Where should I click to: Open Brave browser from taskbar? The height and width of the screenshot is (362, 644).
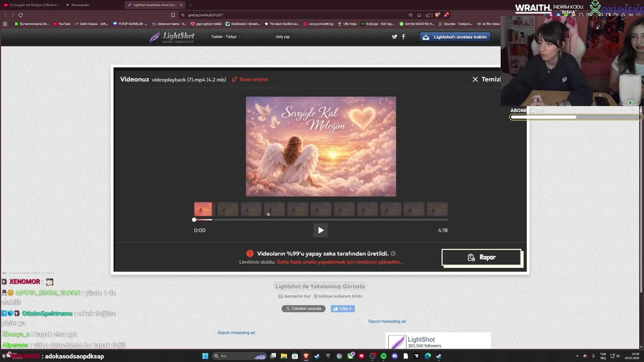tap(306, 356)
